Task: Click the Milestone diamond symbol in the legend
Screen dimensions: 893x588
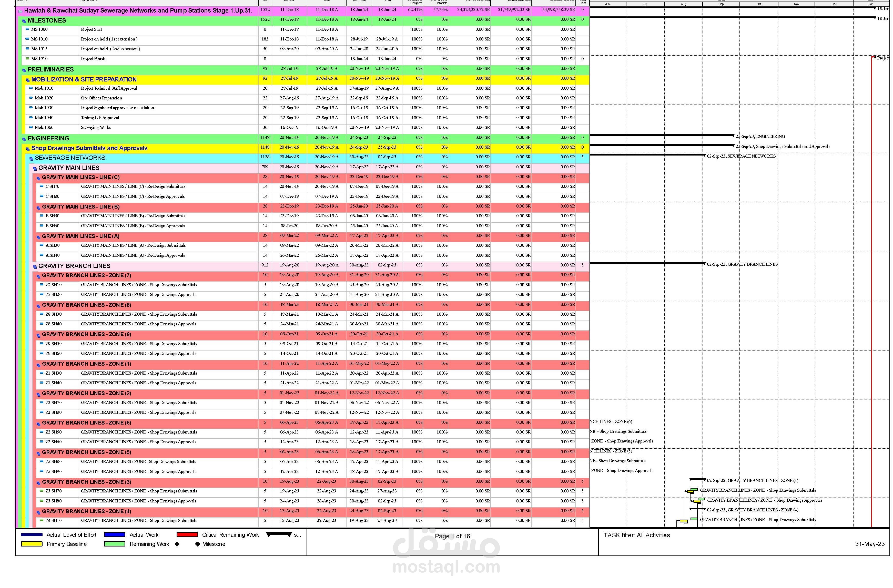Action: [x=197, y=544]
